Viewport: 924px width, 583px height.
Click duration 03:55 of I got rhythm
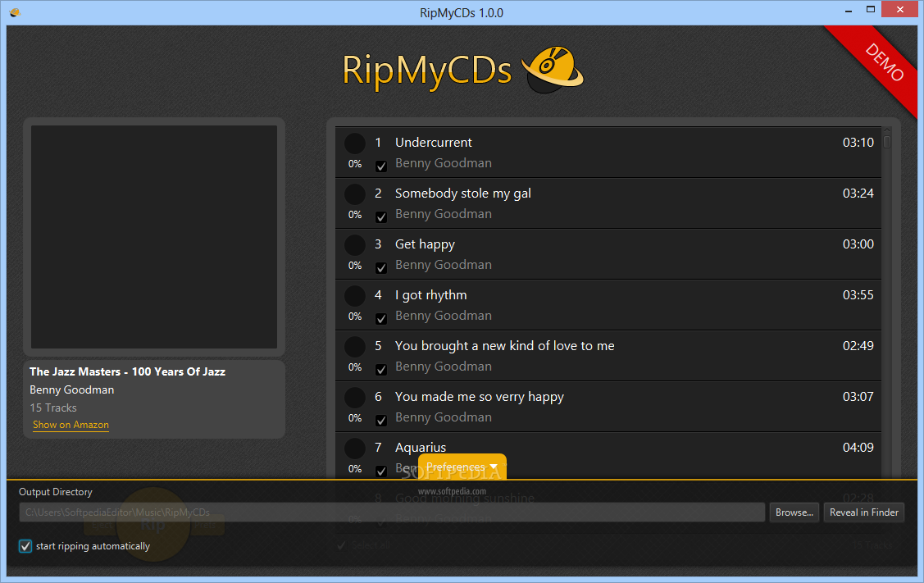click(x=858, y=294)
